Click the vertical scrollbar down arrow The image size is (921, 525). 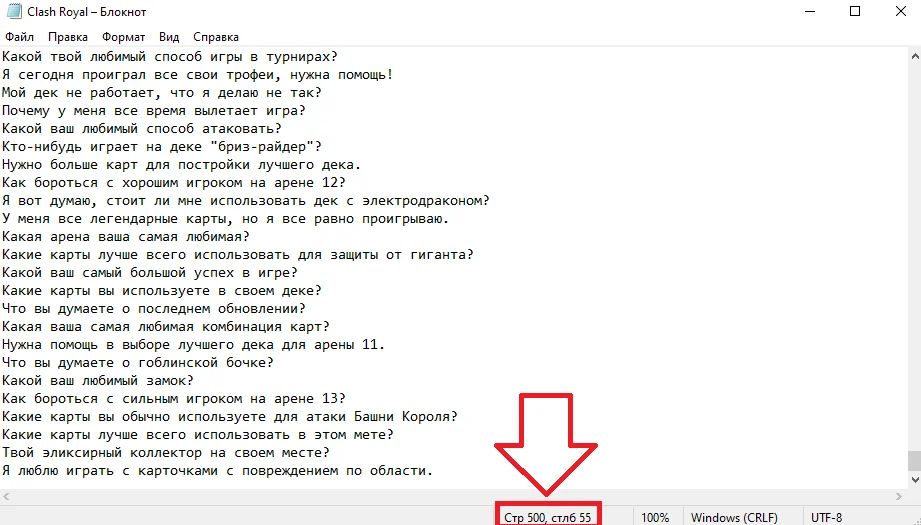[915, 480]
